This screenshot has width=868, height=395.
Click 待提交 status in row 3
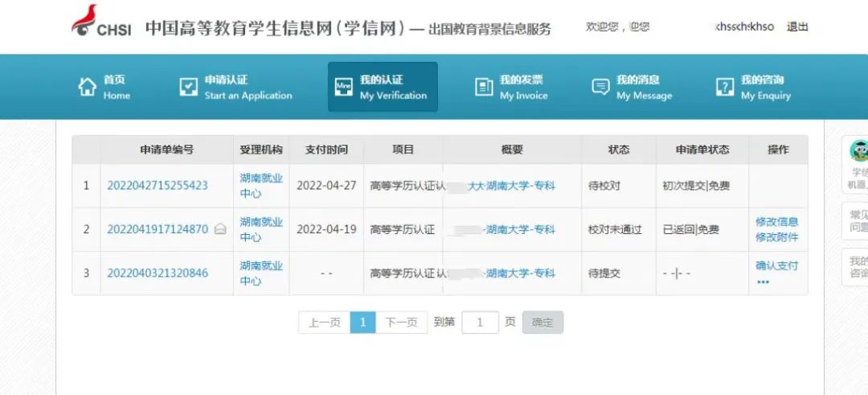click(x=604, y=273)
